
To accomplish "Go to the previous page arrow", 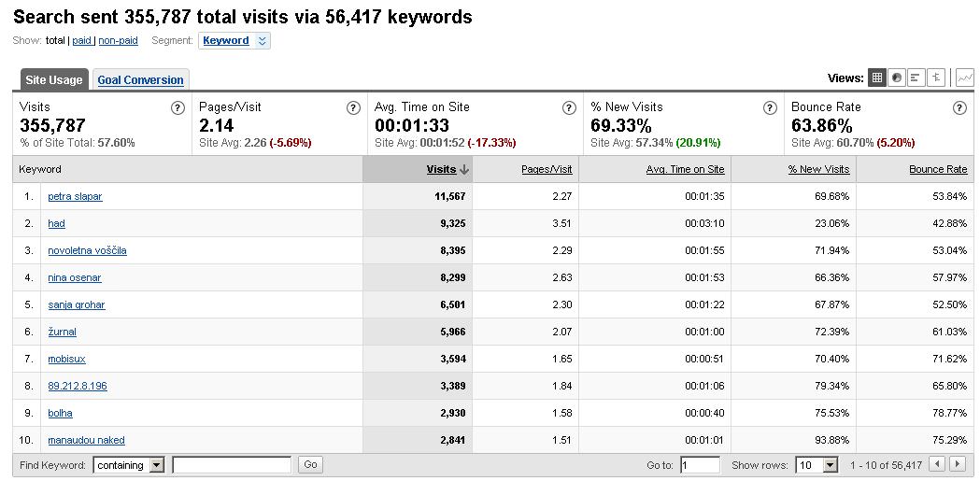I will (x=937, y=464).
